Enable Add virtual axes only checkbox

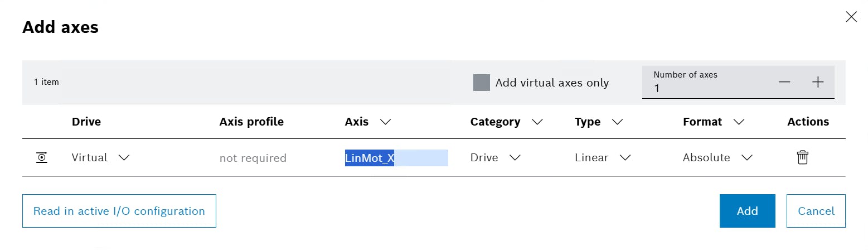click(482, 83)
